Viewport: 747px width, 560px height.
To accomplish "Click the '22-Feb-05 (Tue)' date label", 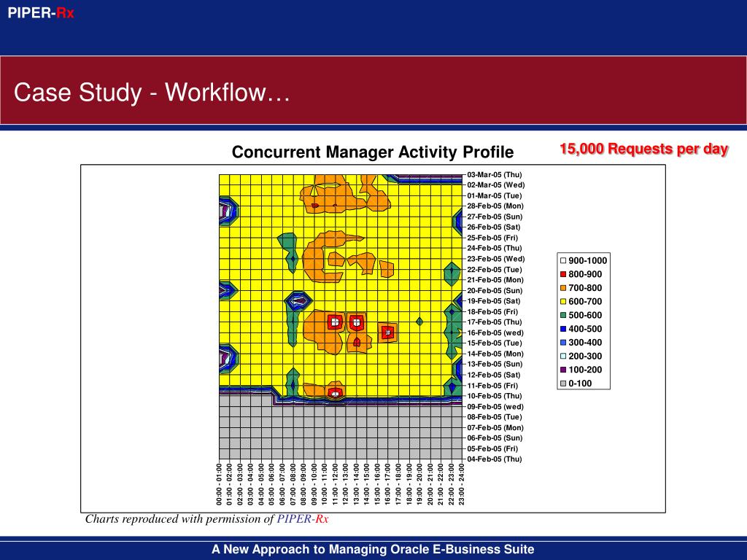I will tap(495, 270).
